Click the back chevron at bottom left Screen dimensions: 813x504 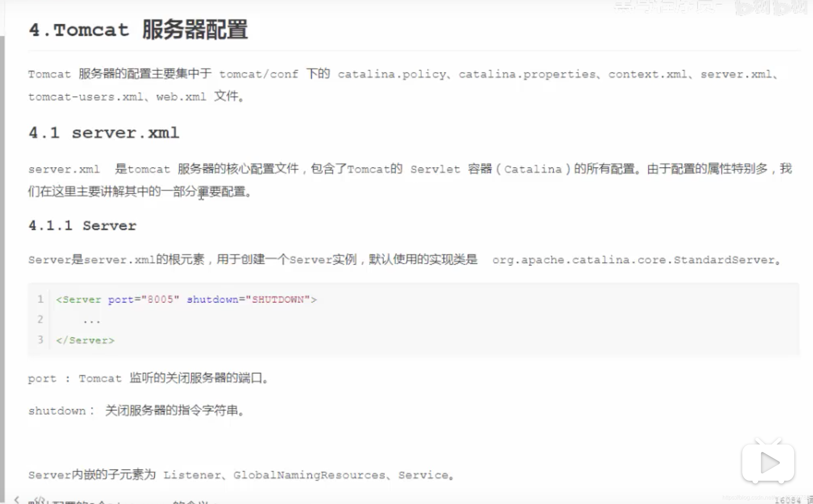coord(16,499)
